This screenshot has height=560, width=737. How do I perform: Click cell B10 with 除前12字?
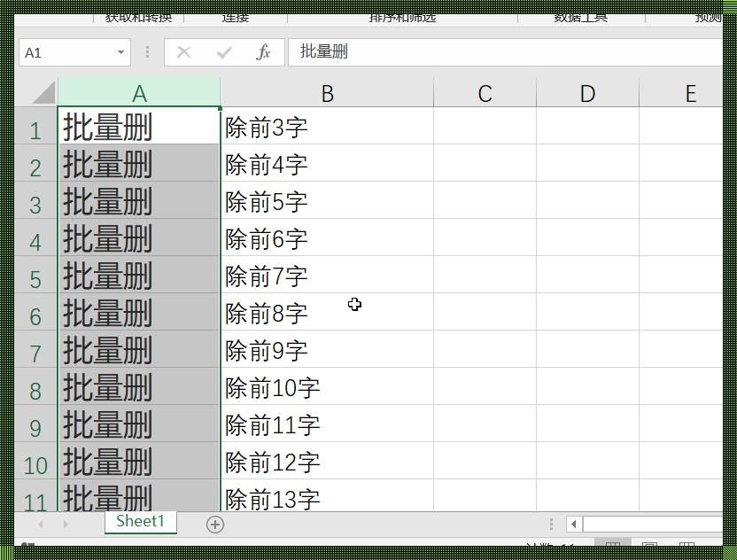pyautogui.click(x=327, y=461)
